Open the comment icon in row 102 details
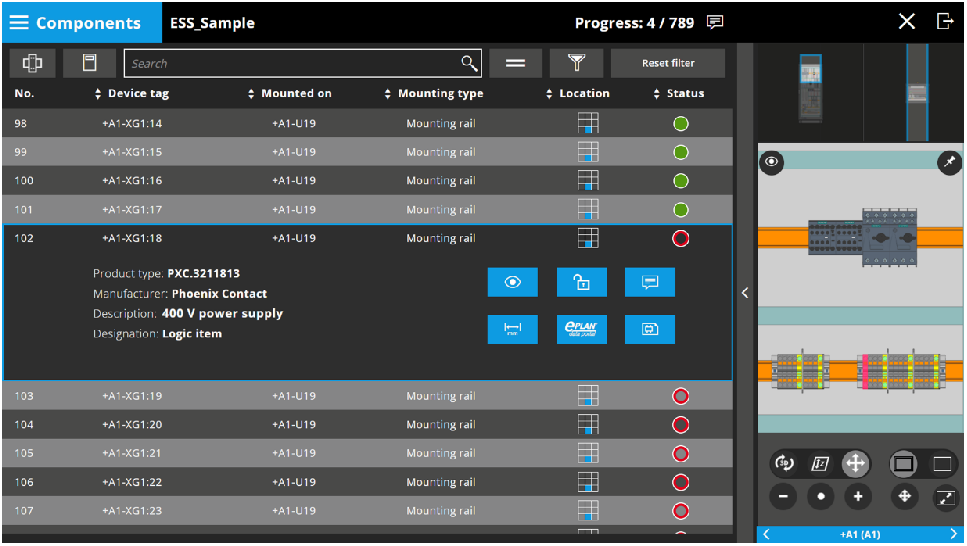The height and width of the screenshot is (546, 967). [650, 283]
